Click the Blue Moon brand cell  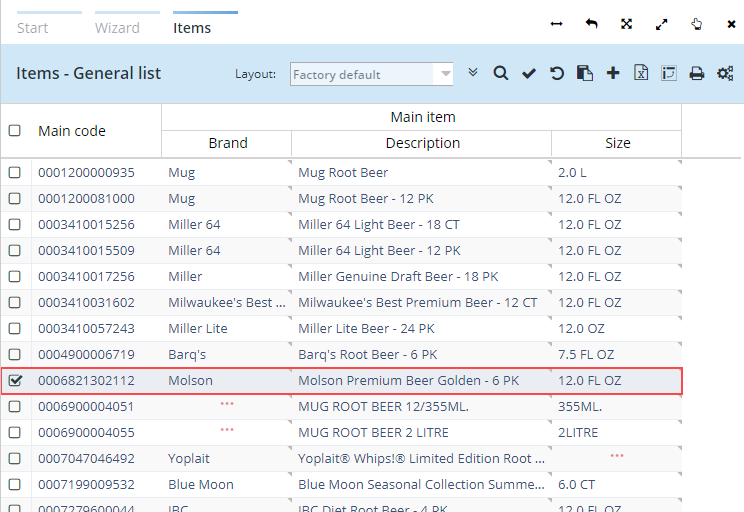(201, 484)
